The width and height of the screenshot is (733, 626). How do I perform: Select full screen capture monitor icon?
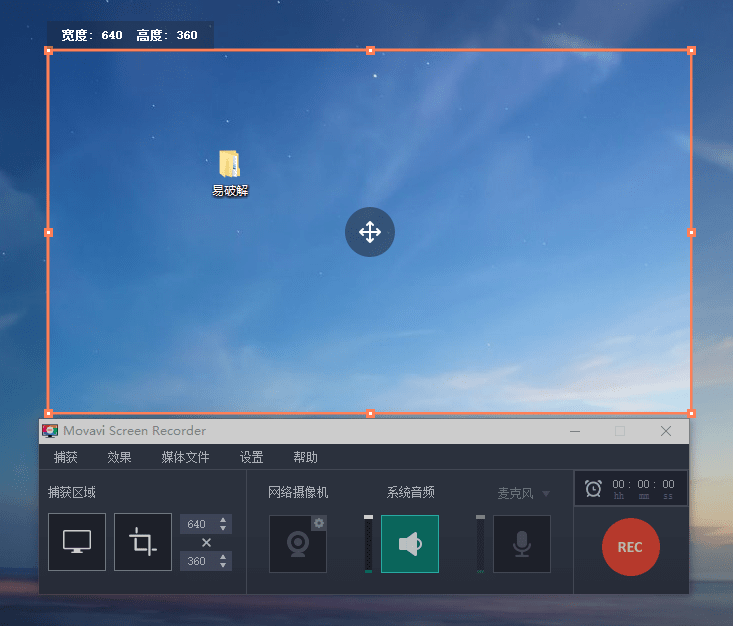77,542
